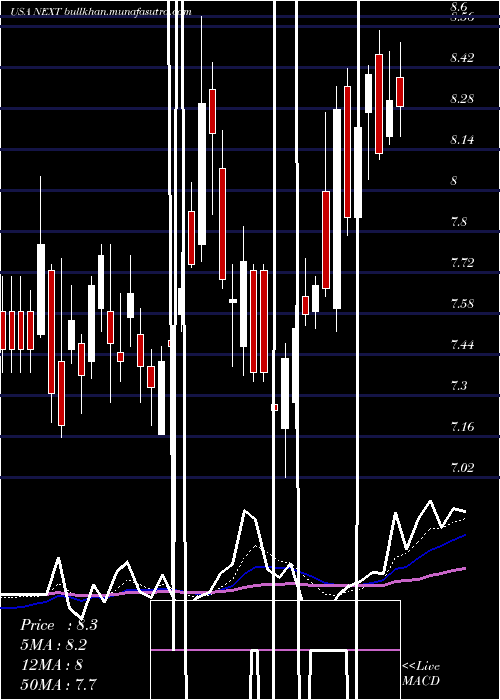Click the last red candlestick on the right
500x700 pixels.
coord(400,92)
